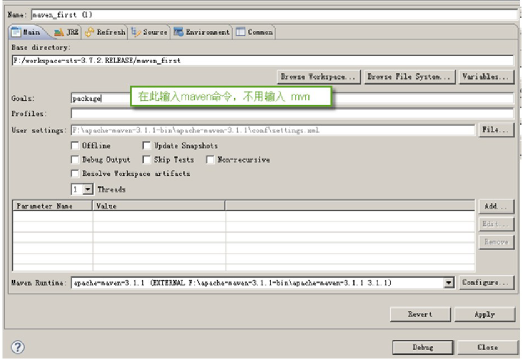This screenshot has height=362, width=526.
Task: Switch to the Main tab
Action: click(x=27, y=32)
